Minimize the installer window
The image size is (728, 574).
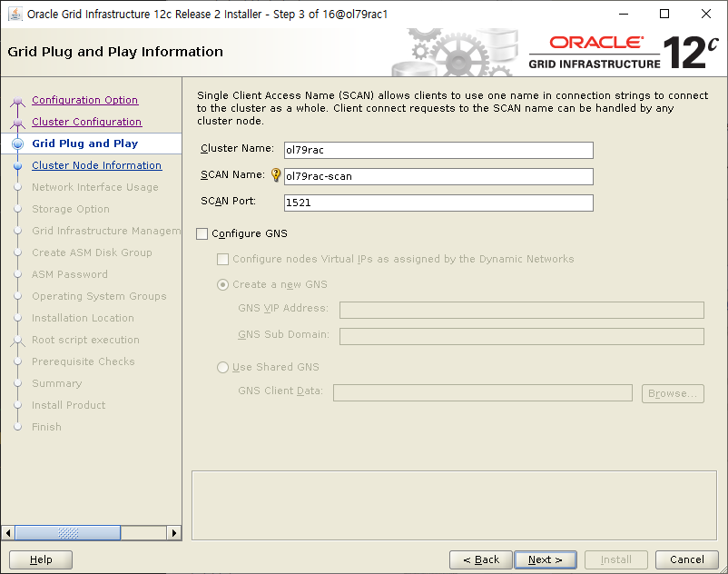pos(624,14)
